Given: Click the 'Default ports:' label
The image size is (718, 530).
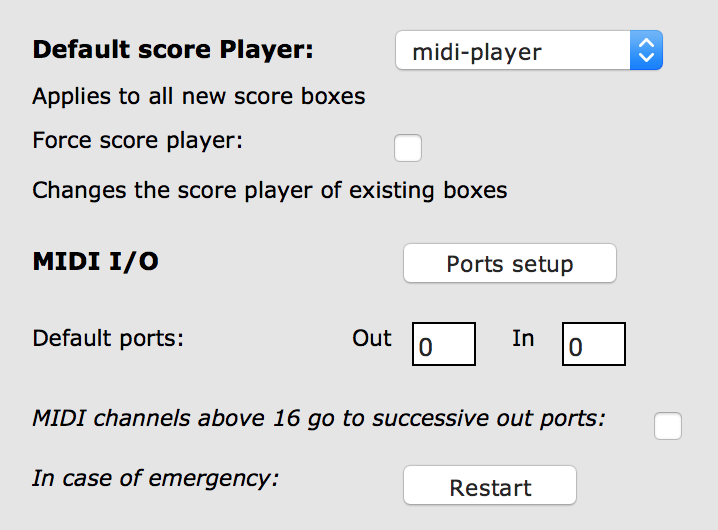Looking at the screenshot, I should (x=108, y=339).
